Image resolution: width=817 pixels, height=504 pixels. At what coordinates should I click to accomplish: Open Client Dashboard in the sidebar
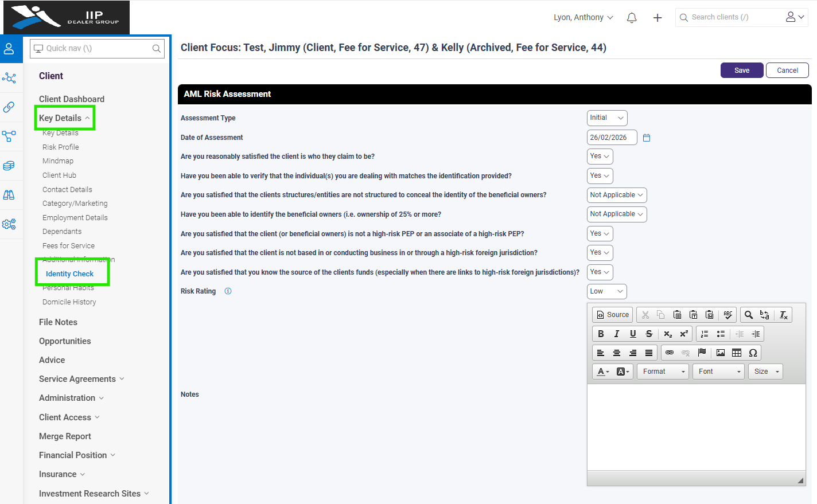click(x=72, y=99)
